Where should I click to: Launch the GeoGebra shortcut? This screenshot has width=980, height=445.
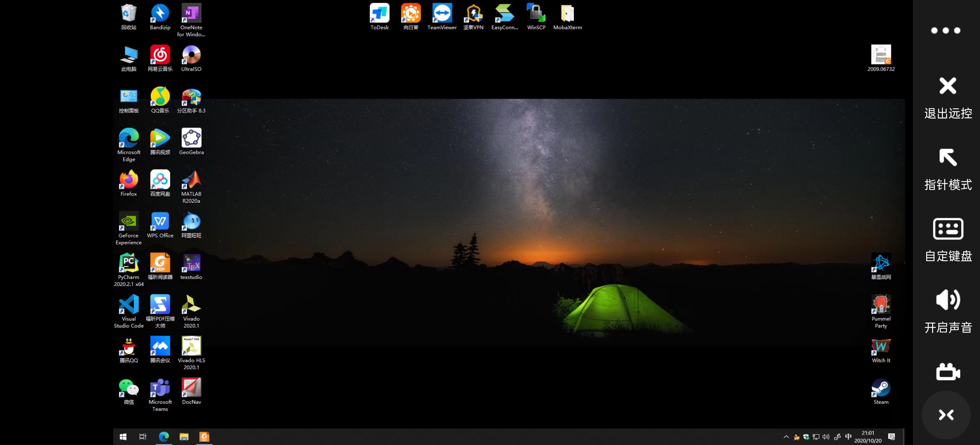(191, 142)
